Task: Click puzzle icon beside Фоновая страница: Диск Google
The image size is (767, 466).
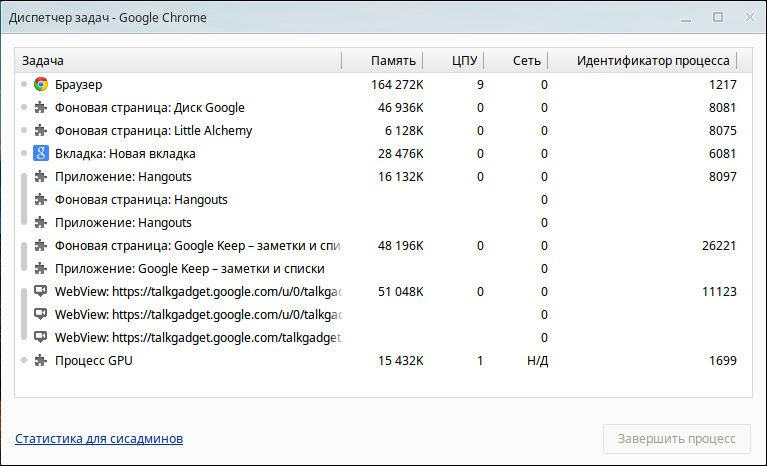Action: point(41,108)
